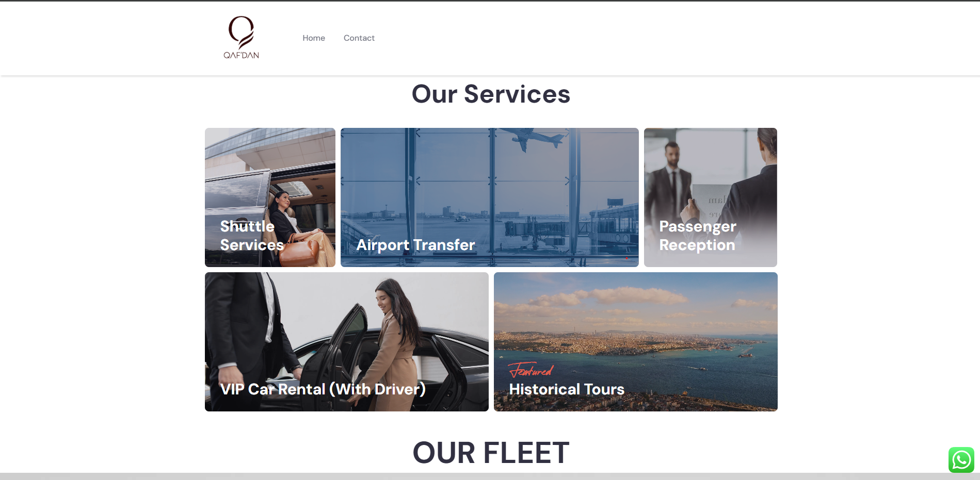Open the Shuttle Services card

(x=270, y=197)
